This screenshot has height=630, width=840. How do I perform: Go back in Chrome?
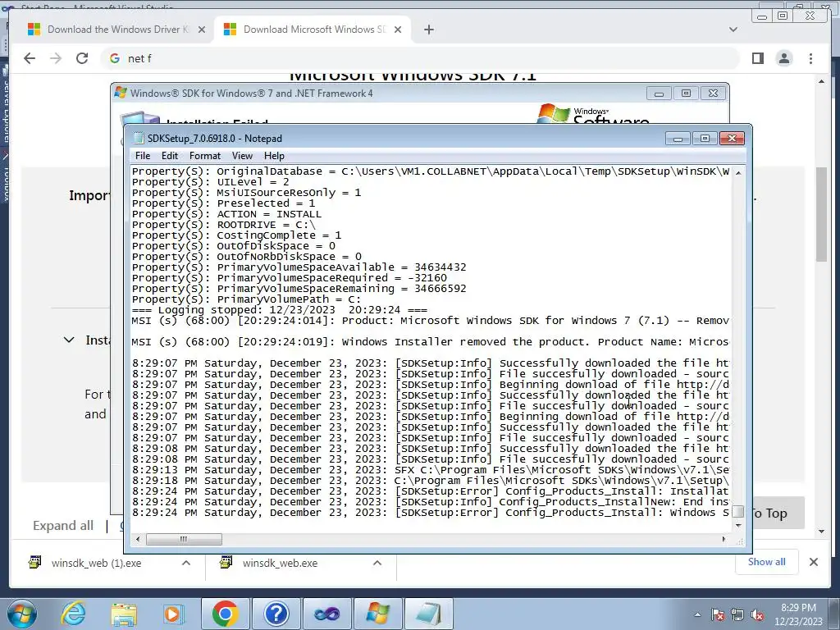point(30,58)
